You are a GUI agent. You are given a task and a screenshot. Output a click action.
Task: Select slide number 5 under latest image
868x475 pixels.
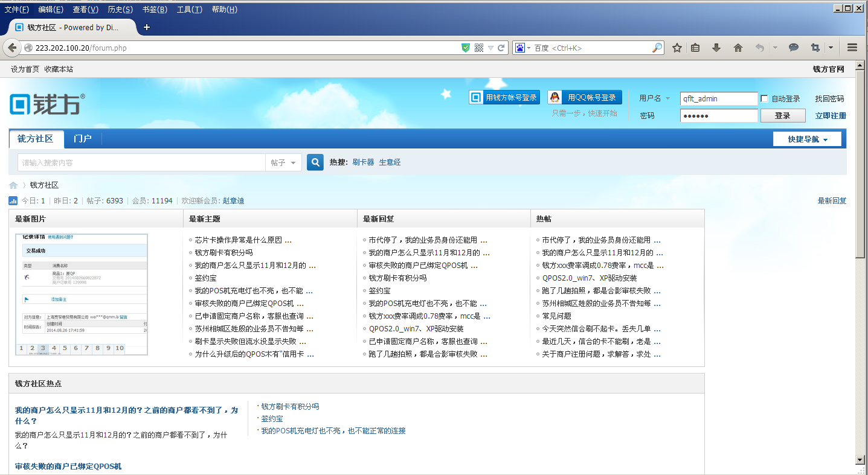pyautogui.click(x=65, y=348)
